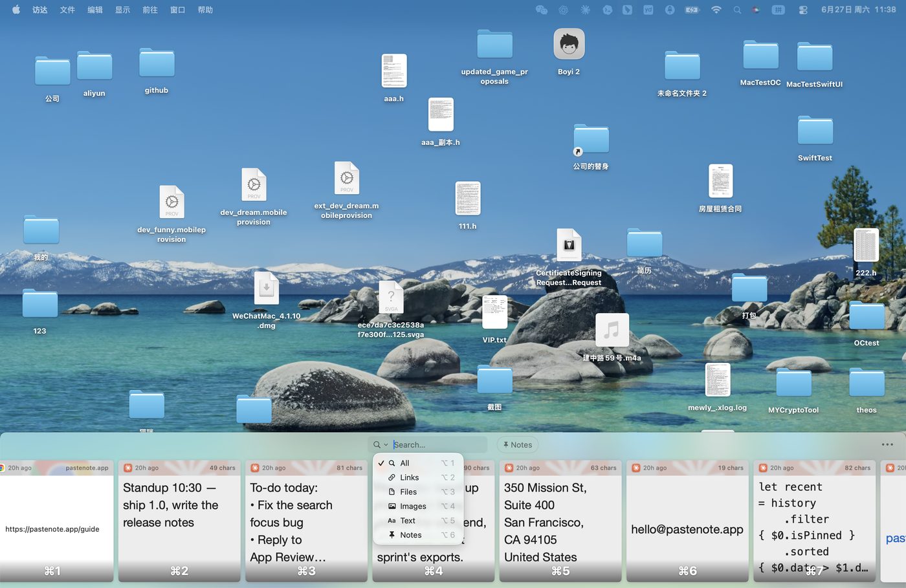906x588 pixels.
Task: Choose Text in the filter menu
Action: pyautogui.click(x=418, y=521)
